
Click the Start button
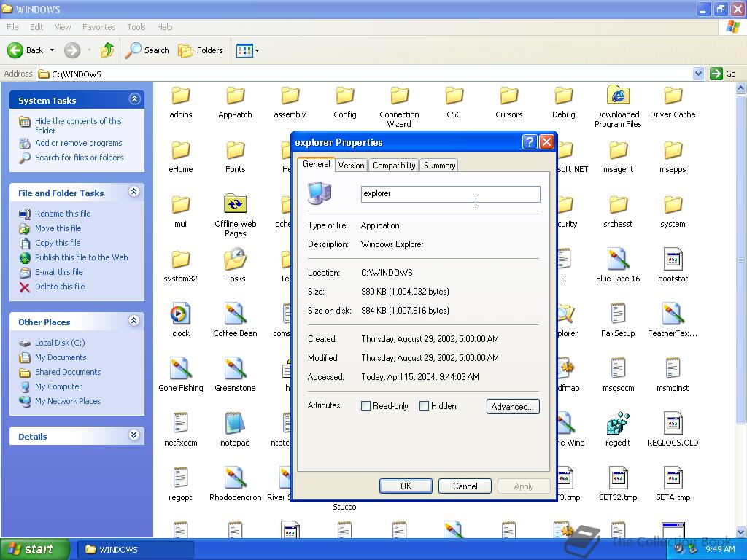pos(35,549)
